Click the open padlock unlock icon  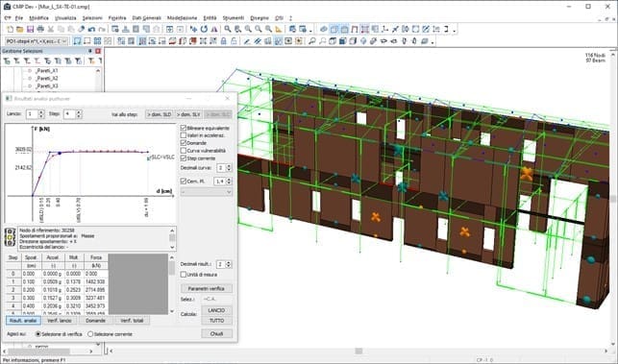[234, 41]
